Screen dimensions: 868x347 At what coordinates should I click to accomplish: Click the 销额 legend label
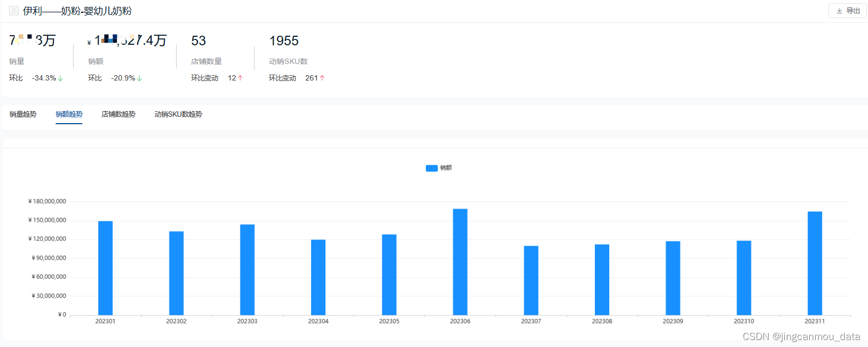[x=446, y=168]
